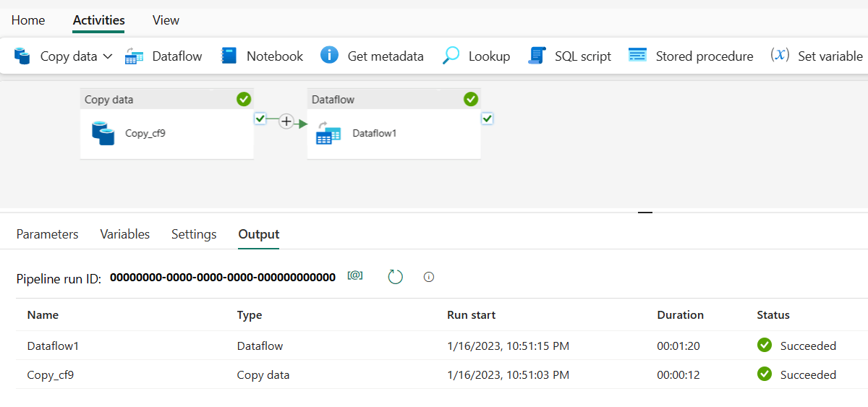Sort by the Status column header
The image size is (868, 407).
click(x=773, y=315)
